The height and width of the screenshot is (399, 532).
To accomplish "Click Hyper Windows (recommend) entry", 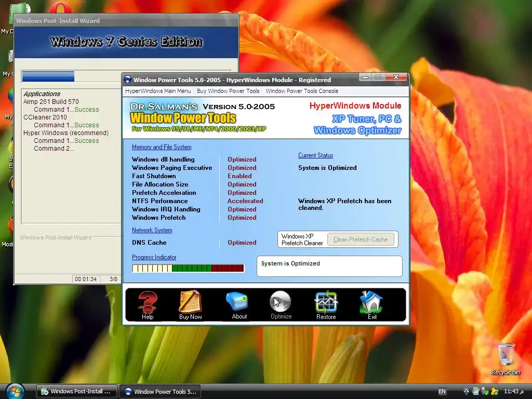I will tap(66, 132).
